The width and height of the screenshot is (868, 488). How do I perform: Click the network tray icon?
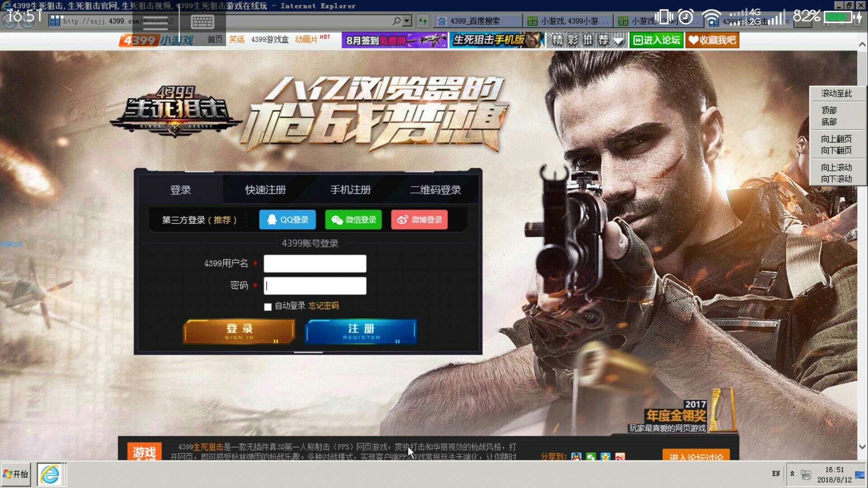(806, 474)
